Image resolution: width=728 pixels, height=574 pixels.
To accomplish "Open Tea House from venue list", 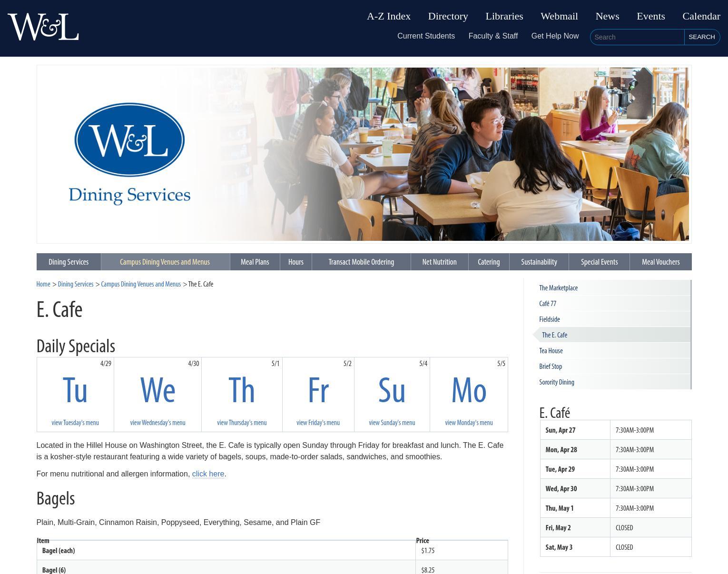I will [551, 351].
